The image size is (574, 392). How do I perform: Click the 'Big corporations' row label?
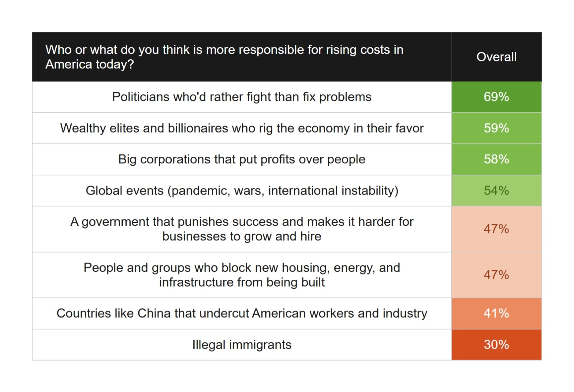coord(242,159)
